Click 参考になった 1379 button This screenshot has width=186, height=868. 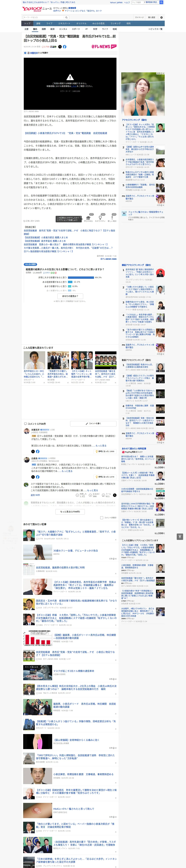point(105,477)
